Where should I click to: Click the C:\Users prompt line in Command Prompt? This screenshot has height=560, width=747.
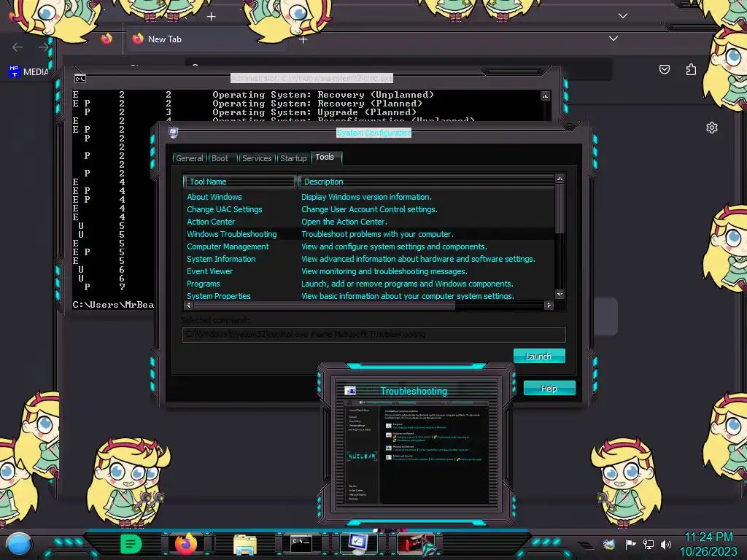point(113,305)
